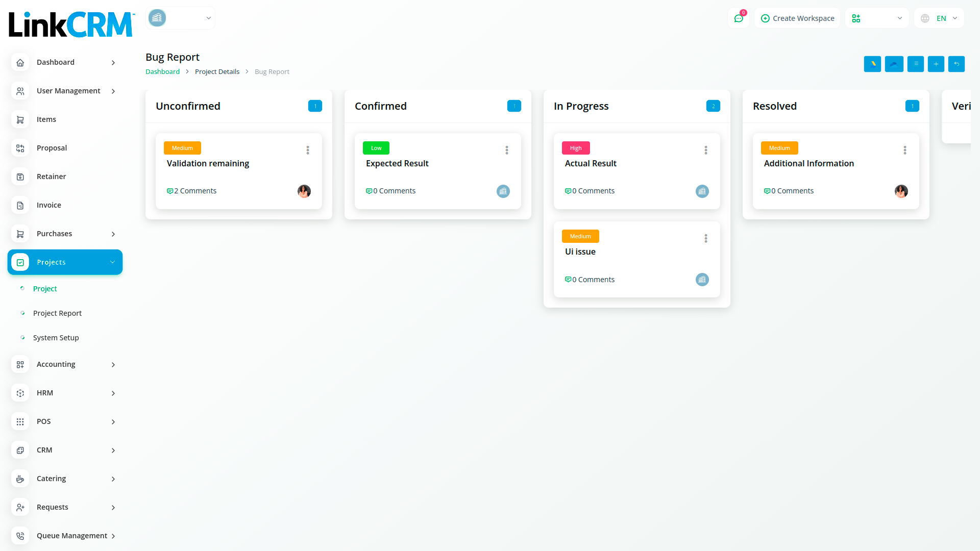Click 2 Comments on Validation remaining card
The image size is (980, 551).
192,191
